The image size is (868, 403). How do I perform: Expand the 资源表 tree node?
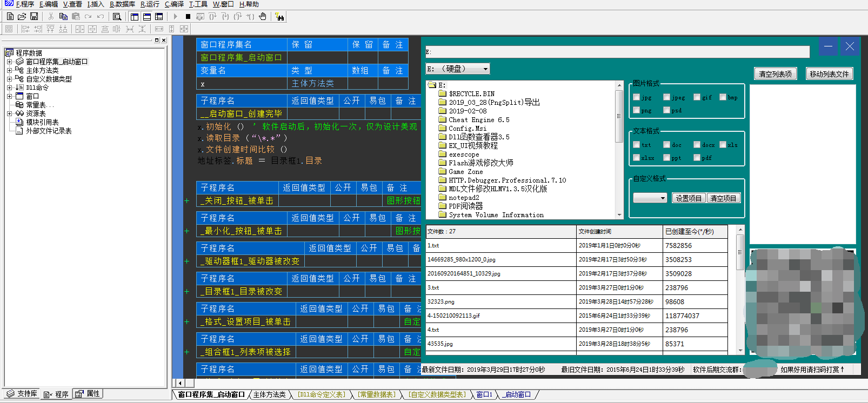point(9,113)
